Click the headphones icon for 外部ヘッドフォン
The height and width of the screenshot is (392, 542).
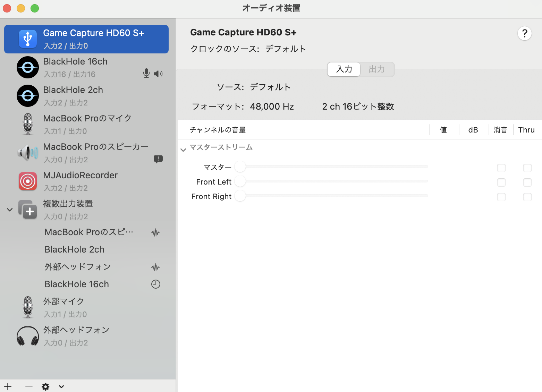28,336
